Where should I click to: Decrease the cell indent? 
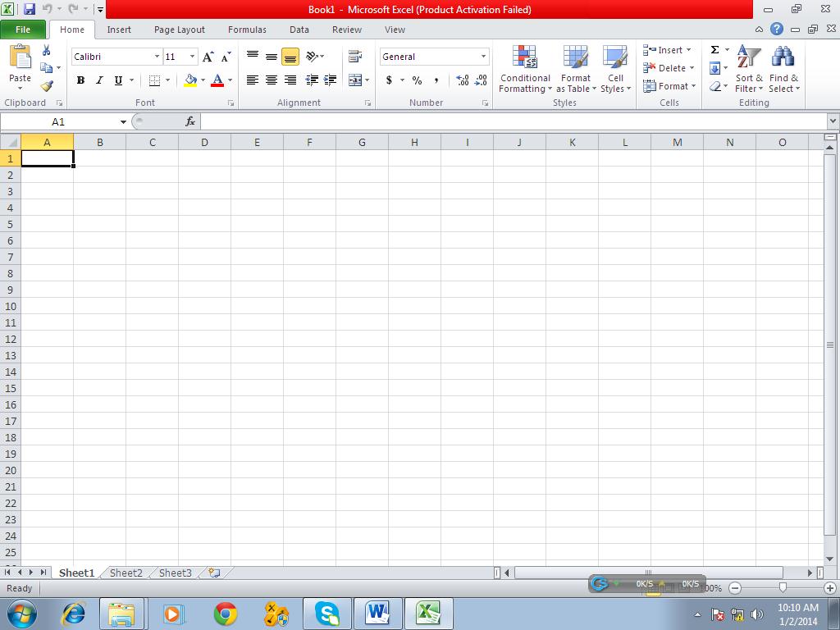click(311, 80)
